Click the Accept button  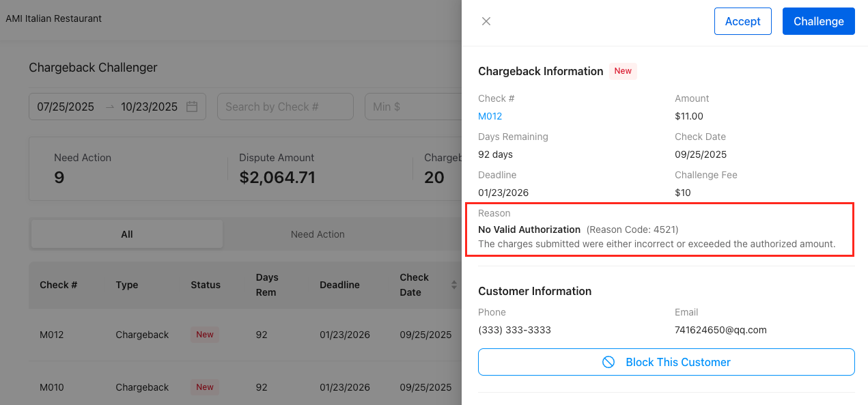[x=742, y=21]
